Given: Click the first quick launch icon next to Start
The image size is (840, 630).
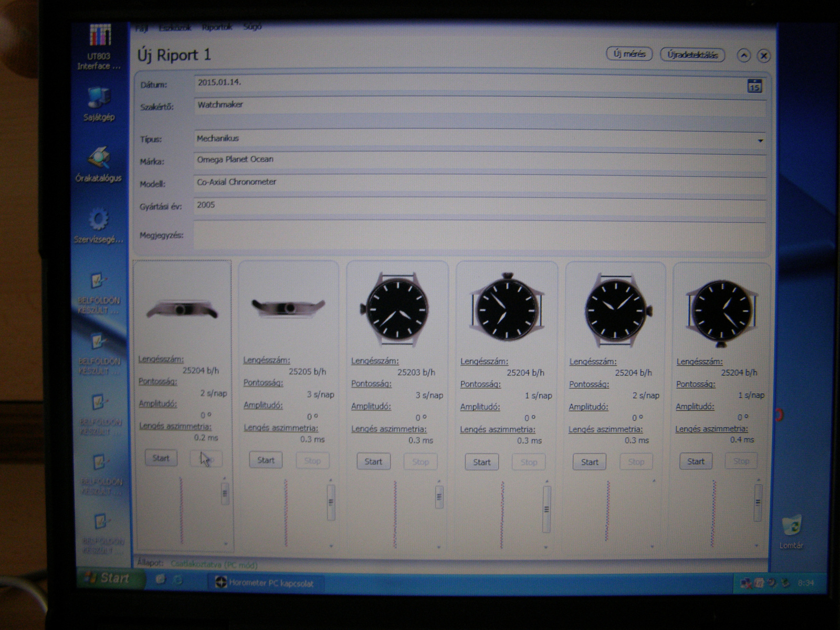Looking at the screenshot, I should (x=160, y=579).
